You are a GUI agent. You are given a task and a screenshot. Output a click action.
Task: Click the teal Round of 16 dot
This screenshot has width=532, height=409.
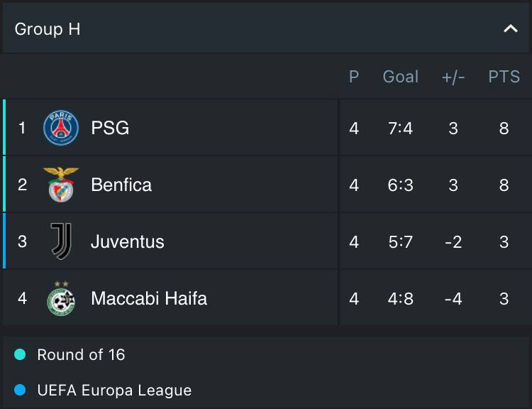[20, 354]
